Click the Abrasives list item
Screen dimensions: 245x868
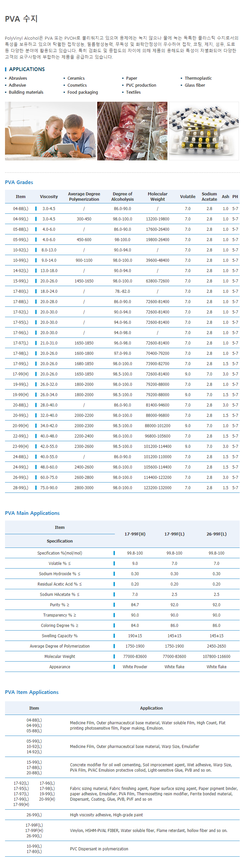[x=18, y=78]
